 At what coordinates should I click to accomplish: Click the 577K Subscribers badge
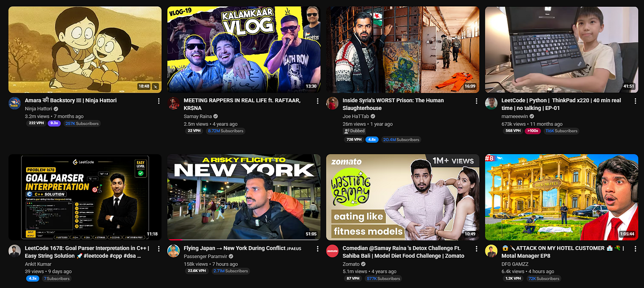tap(383, 278)
